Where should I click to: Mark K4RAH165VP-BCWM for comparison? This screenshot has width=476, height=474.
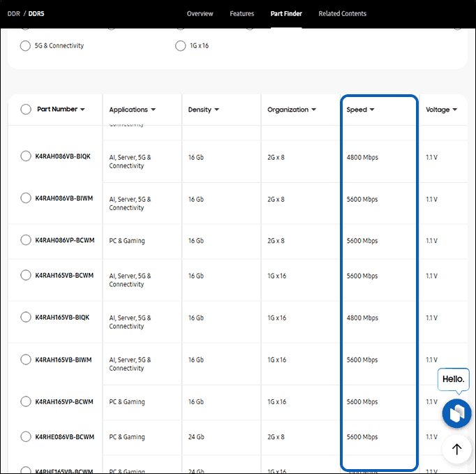coord(26,401)
